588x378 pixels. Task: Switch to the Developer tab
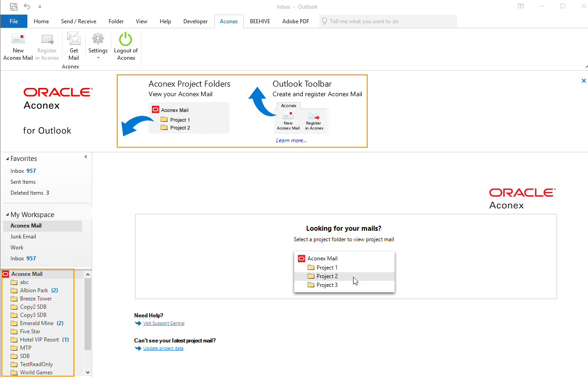coord(195,21)
